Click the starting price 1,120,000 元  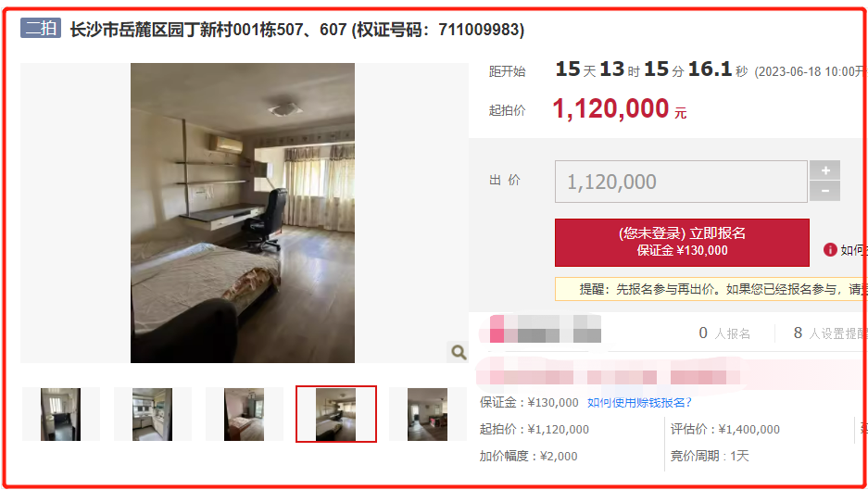620,108
